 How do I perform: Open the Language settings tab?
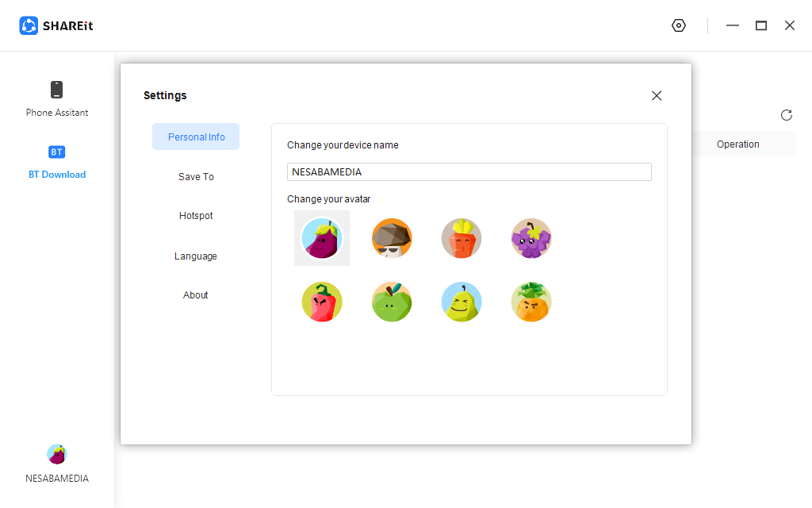(x=196, y=256)
